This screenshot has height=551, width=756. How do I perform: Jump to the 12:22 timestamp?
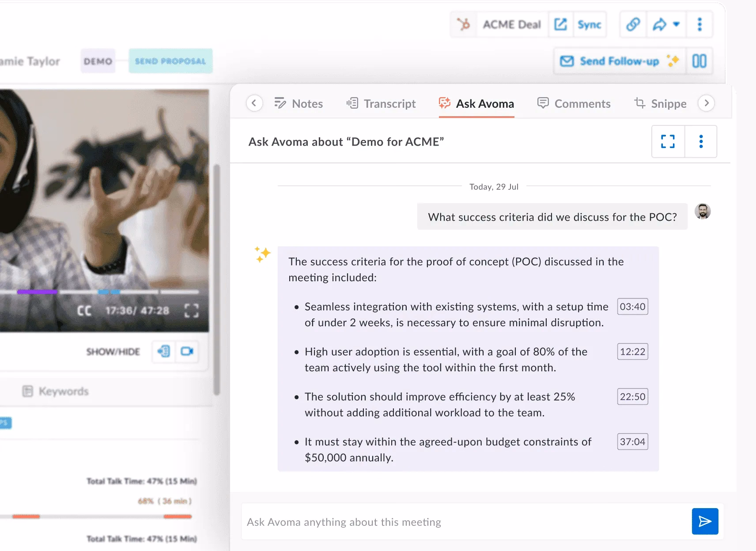[632, 352]
